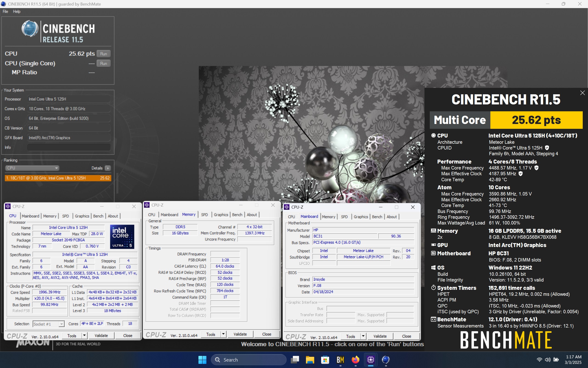Open Ranking CPU dropdown
The width and height of the screenshot is (588, 368).
point(32,168)
